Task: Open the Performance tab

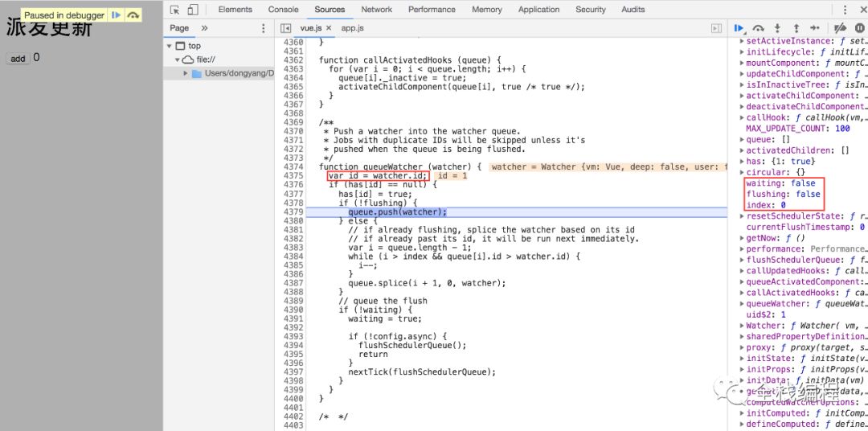Action: 432,10
